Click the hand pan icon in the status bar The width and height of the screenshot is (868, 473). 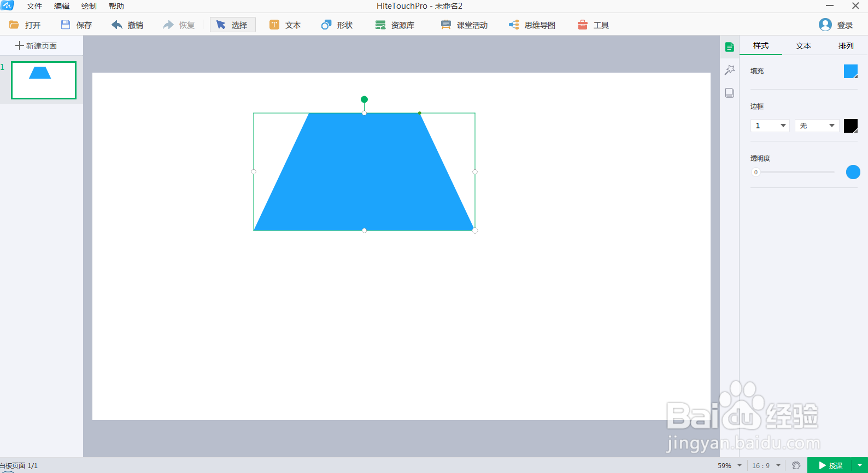click(x=796, y=465)
